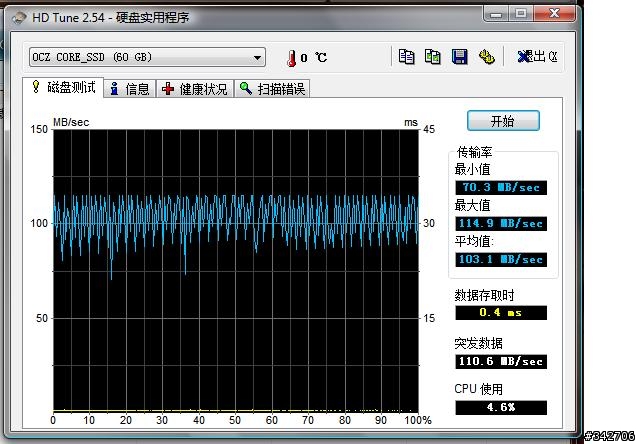Click the 传输率 transfer rate group label

(474, 152)
